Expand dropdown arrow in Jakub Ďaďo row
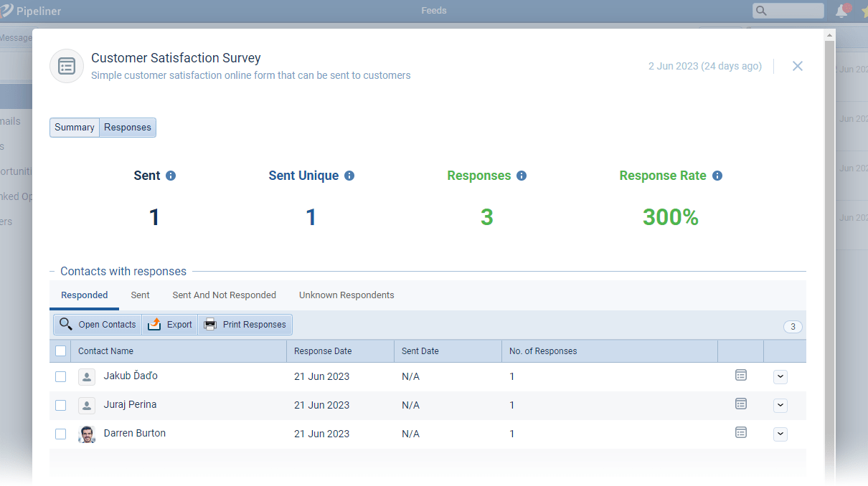 click(x=780, y=377)
